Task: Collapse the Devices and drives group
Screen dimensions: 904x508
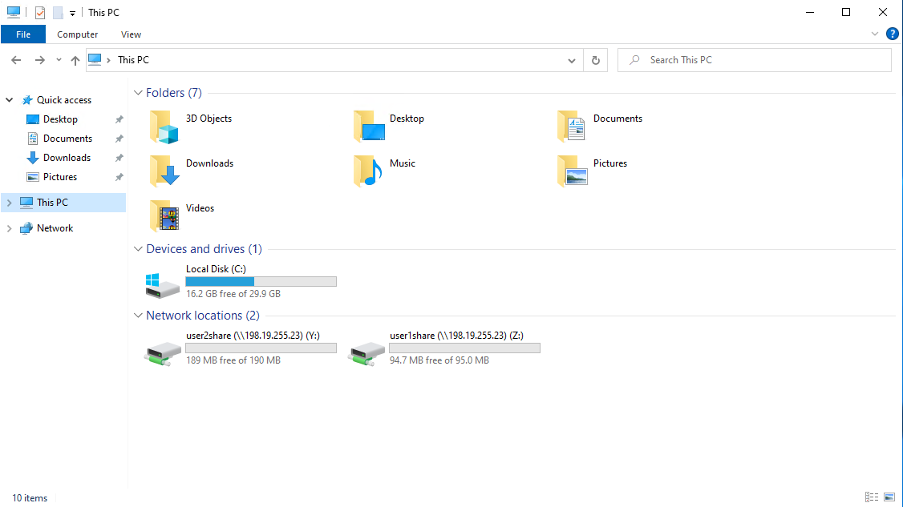Action: pyautogui.click(x=138, y=249)
